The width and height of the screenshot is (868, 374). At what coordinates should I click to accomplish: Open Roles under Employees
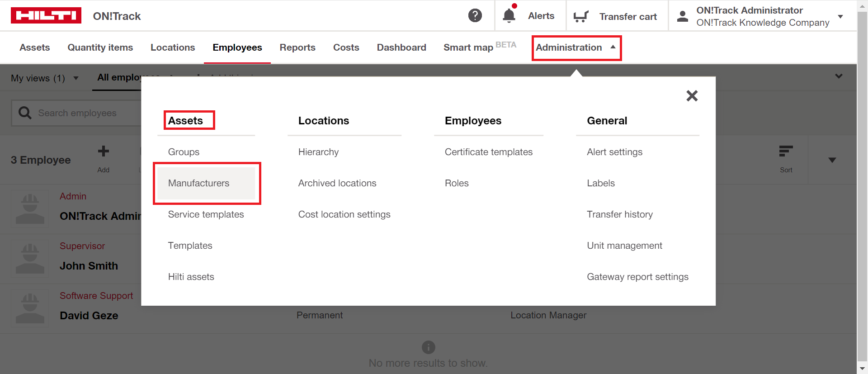457,183
